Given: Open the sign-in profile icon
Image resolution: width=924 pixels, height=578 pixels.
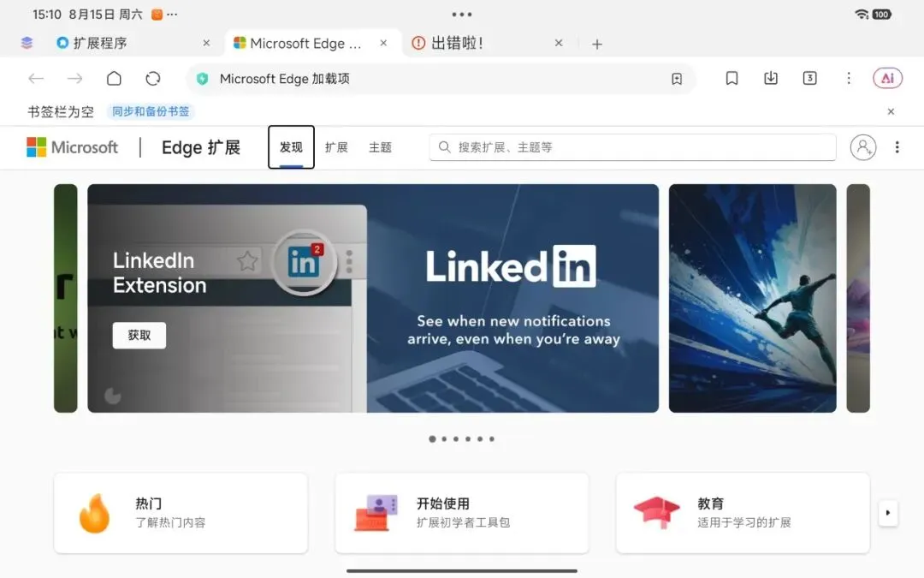Looking at the screenshot, I should pyautogui.click(x=862, y=147).
